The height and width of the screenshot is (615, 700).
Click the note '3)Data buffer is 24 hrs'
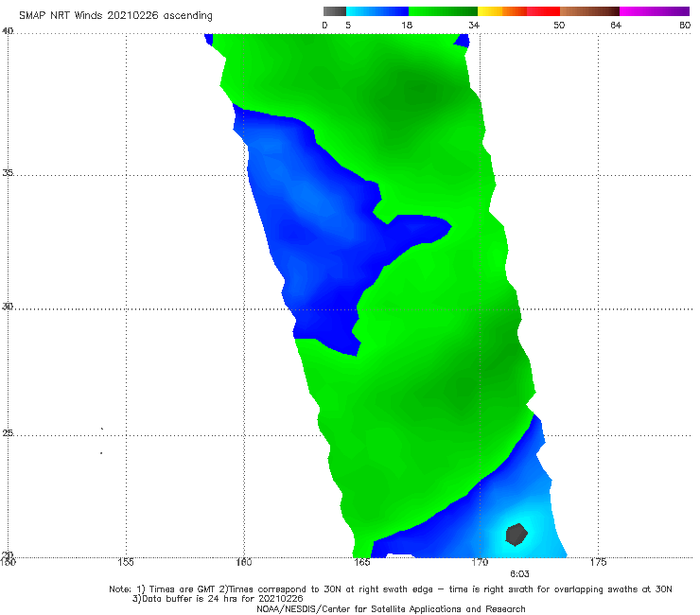click(218, 599)
